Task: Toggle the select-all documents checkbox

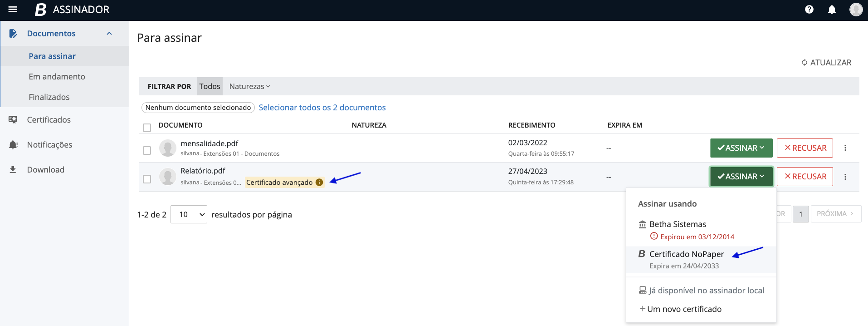Action: click(147, 128)
